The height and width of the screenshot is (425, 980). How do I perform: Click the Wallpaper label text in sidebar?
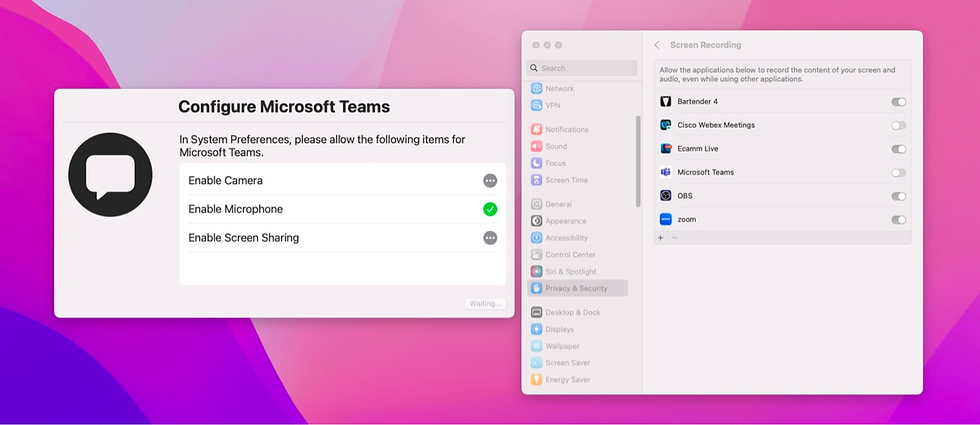[x=562, y=346]
